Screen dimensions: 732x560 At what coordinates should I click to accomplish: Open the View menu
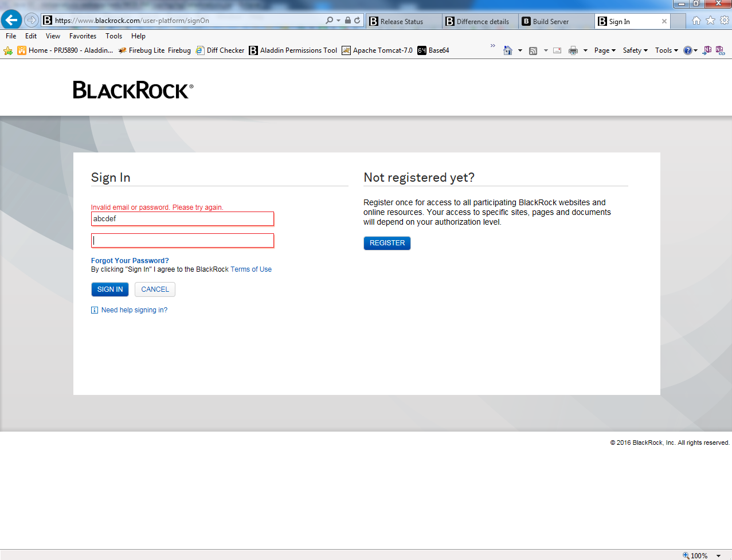(x=53, y=36)
